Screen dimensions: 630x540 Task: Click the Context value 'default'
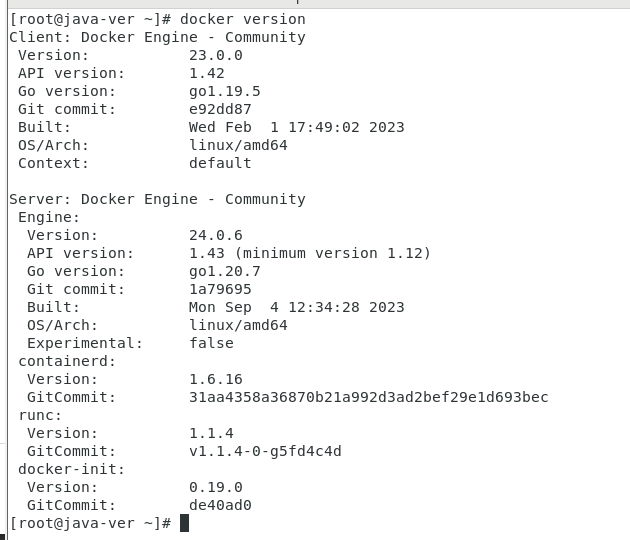pyautogui.click(x=220, y=163)
